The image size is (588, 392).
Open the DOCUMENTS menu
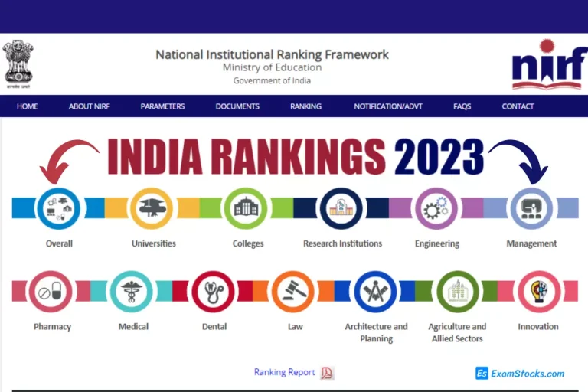[x=237, y=106]
